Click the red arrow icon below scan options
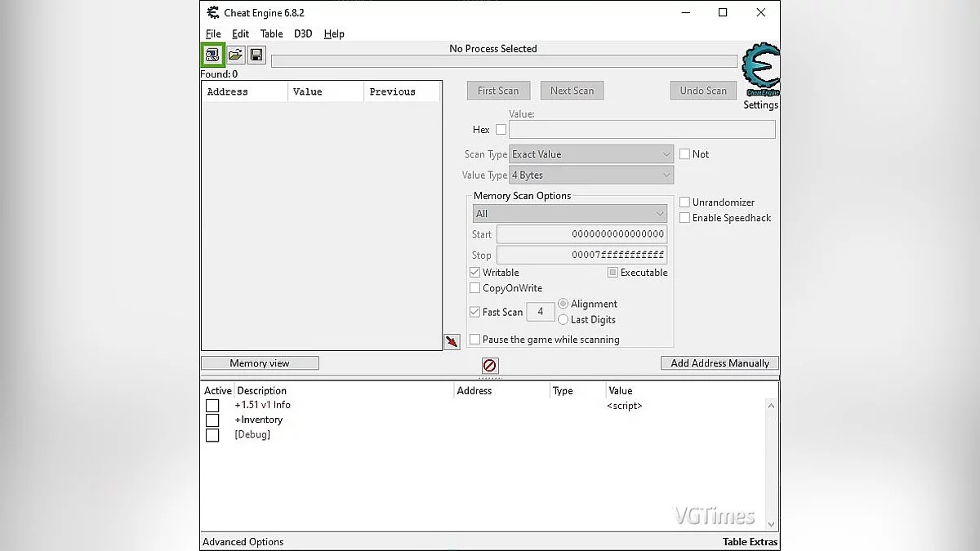 (452, 341)
